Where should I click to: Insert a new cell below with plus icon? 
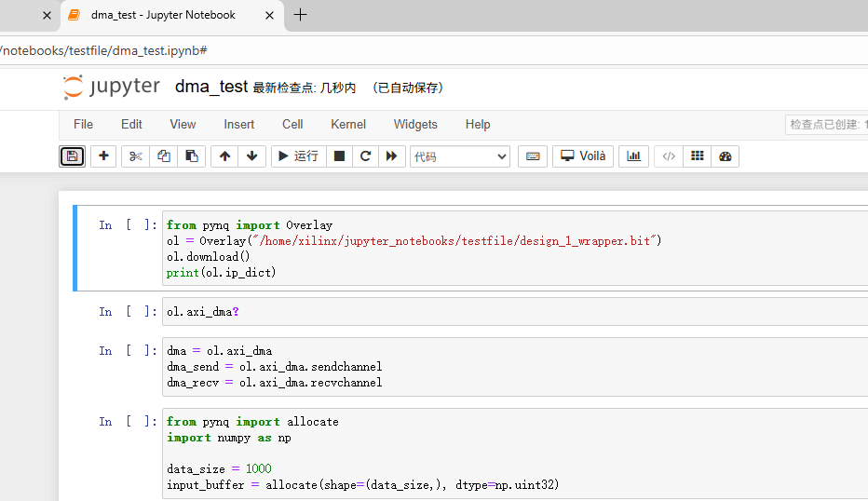103,156
